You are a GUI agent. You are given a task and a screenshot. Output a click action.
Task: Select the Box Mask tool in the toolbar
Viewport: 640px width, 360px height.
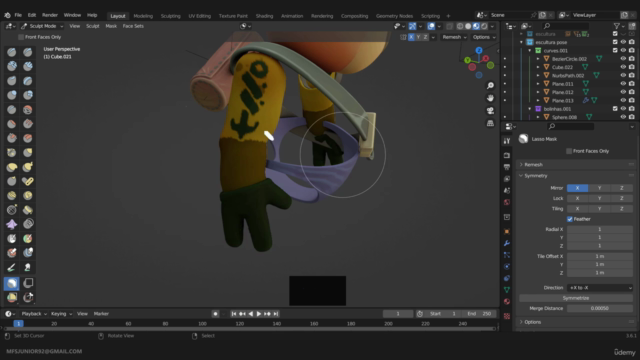point(28,283)
